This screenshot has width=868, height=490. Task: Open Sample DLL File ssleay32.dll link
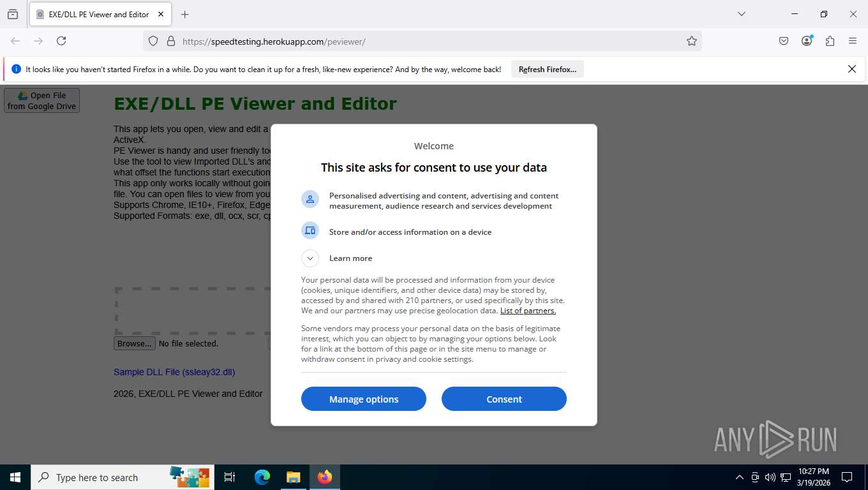(x=174, y=372)
